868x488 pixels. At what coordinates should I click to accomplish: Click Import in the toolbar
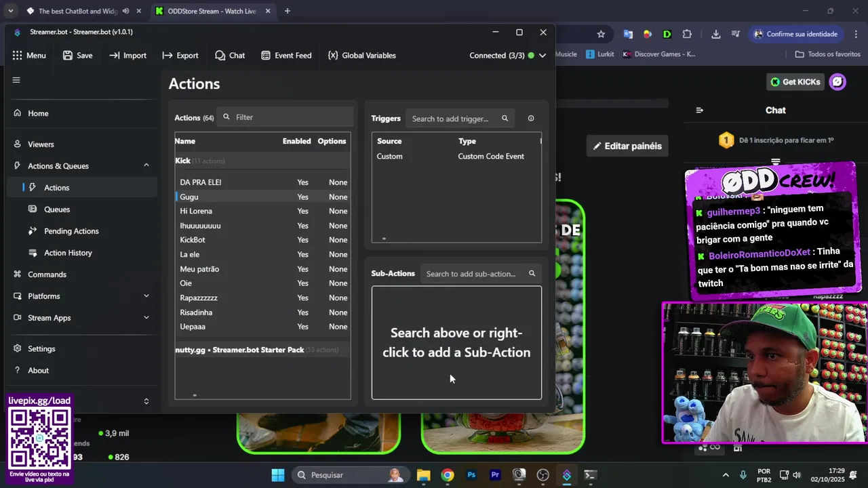[x=127, y=56]
